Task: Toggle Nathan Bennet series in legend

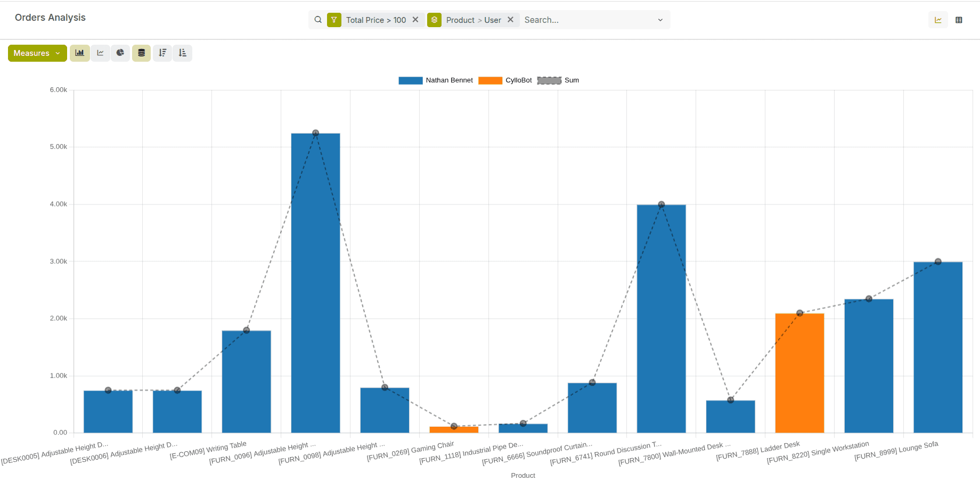Action: 436,80
